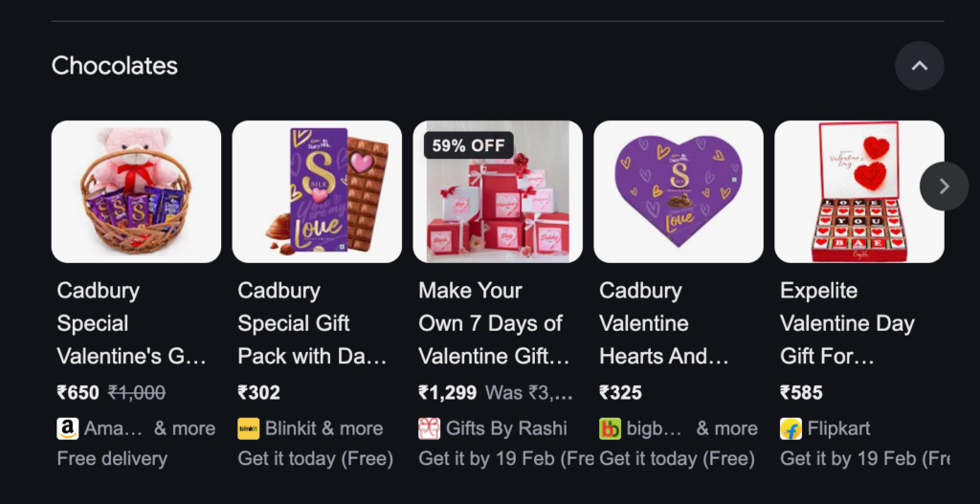
Task: Open Cadbury Special Gift Pack title
Action: 312,323
